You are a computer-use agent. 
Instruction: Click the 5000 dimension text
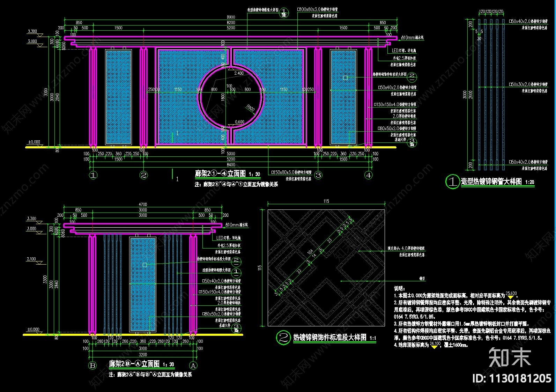click(x=231, y=154)
